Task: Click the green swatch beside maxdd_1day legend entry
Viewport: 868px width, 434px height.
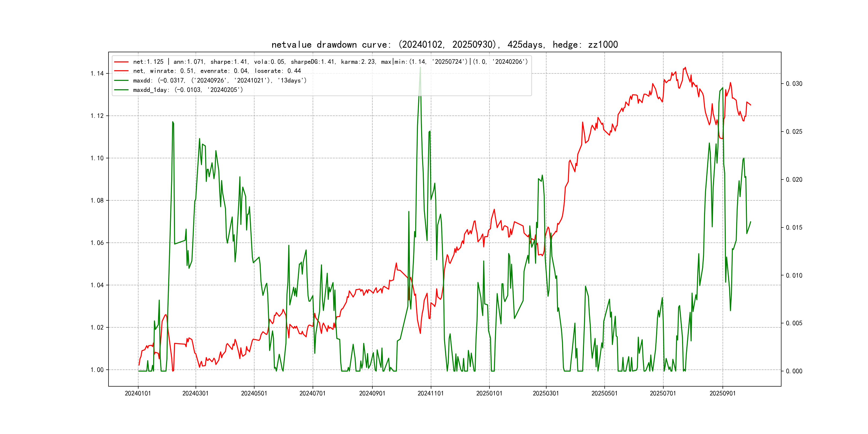Action: 121,90
